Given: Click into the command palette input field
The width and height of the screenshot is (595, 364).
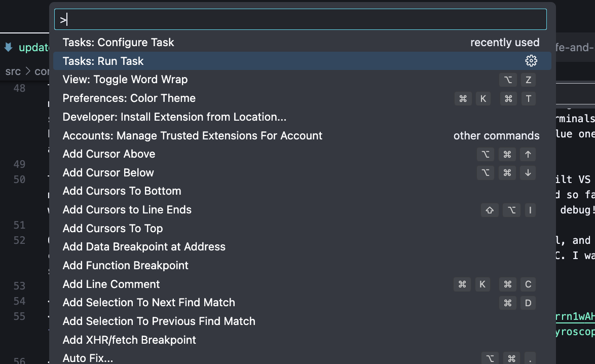Looking at the screenshot, I should [300, 20].
